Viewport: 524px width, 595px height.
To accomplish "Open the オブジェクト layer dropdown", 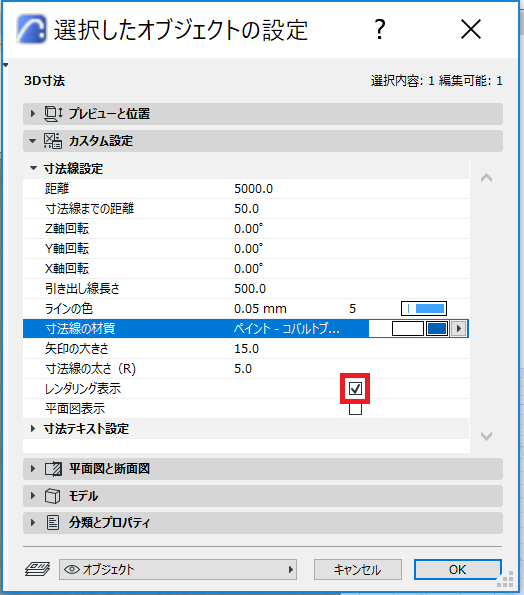I will 178,569.
